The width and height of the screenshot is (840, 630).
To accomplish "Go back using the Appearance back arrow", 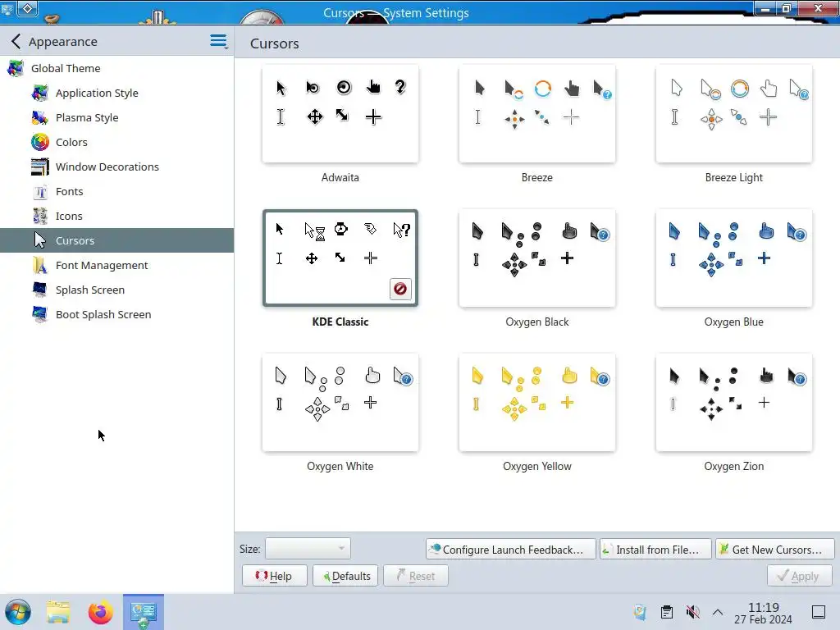I will pos(16,41).
